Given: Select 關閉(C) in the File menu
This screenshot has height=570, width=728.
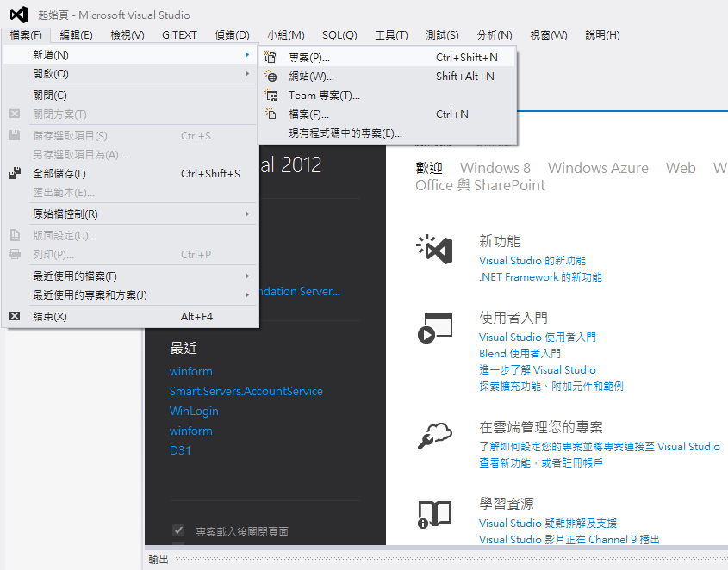Looking at the screenshot, I should point(130,96).
